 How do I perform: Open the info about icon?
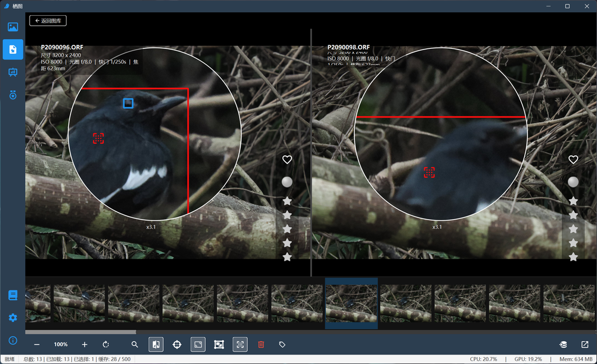[x=13, y=340]
